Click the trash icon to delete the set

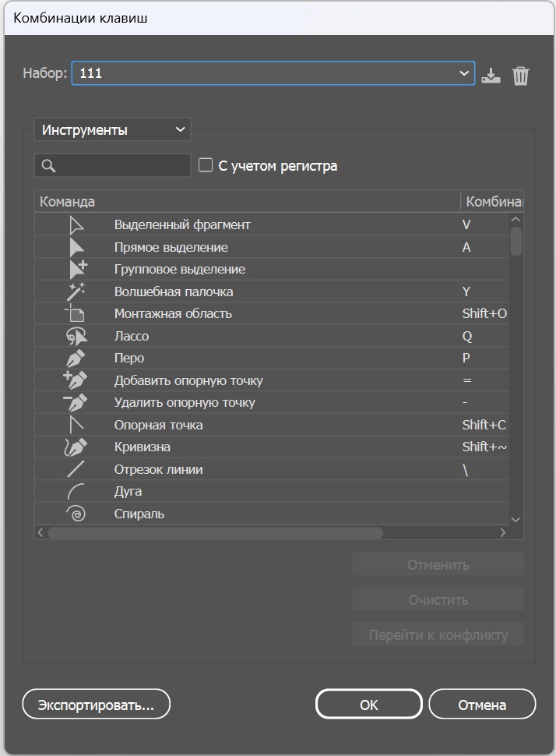[520, 76]
